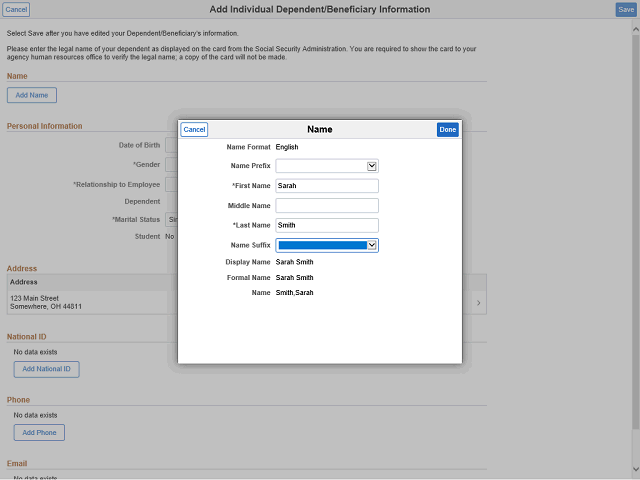
Task: Click into the First Name field
Action: click(x=327, y=186)
